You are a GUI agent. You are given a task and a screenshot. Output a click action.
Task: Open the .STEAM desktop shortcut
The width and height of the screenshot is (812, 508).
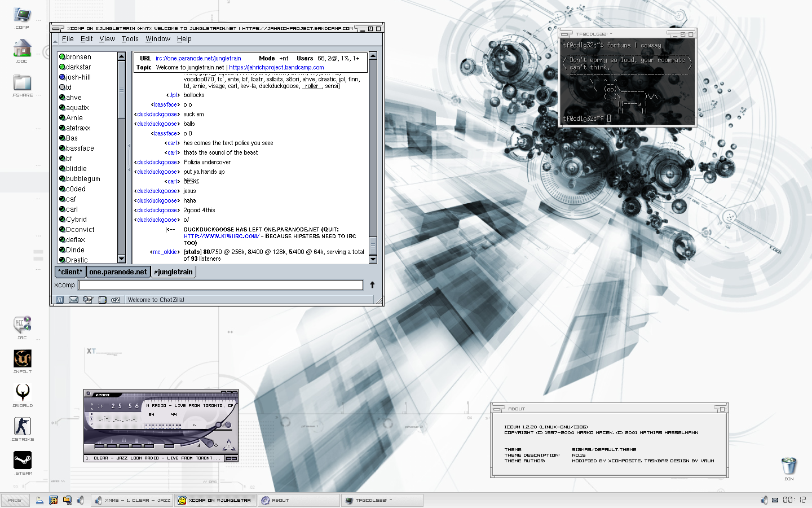pos(23,460)
